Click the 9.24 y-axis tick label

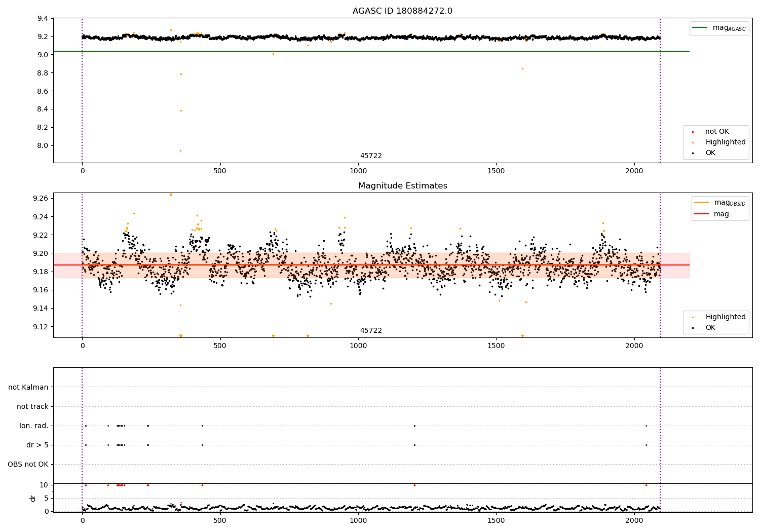(41, 217)
